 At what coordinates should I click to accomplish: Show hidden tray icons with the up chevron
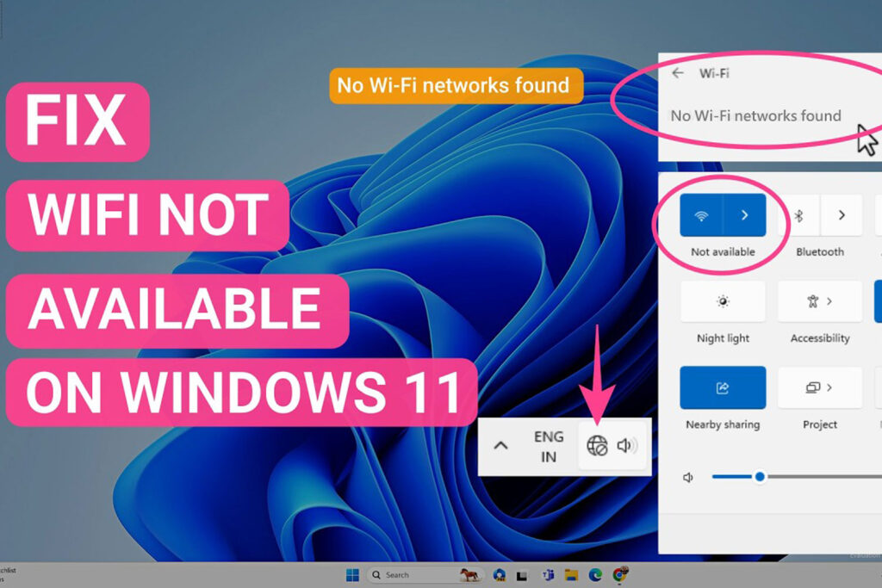click(x=500, y=446)
